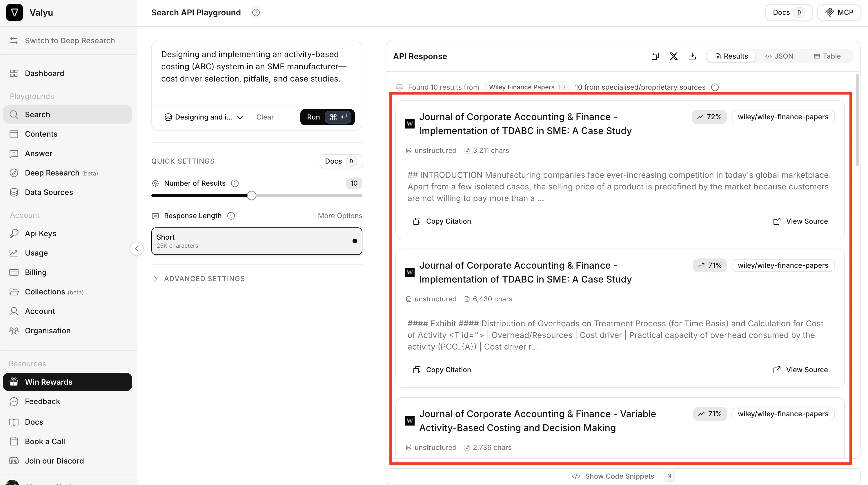Select the Short response length option

pyautogui.click(x=257, y=241)
